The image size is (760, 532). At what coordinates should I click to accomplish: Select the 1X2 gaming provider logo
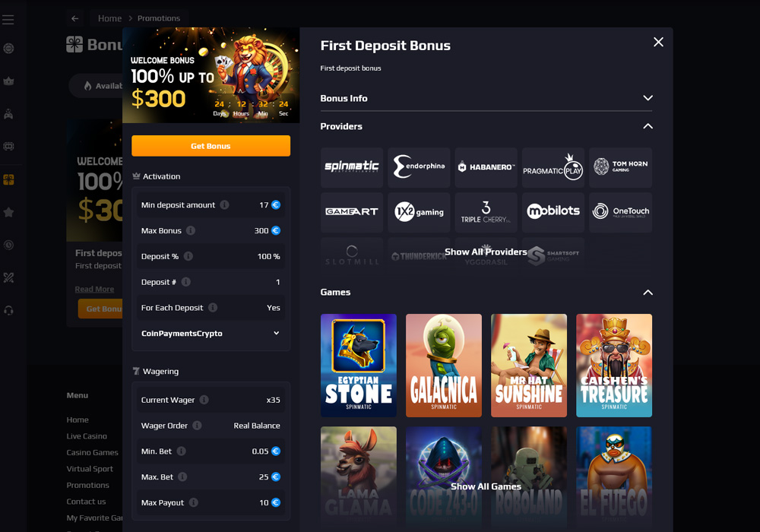coord(419,212)
